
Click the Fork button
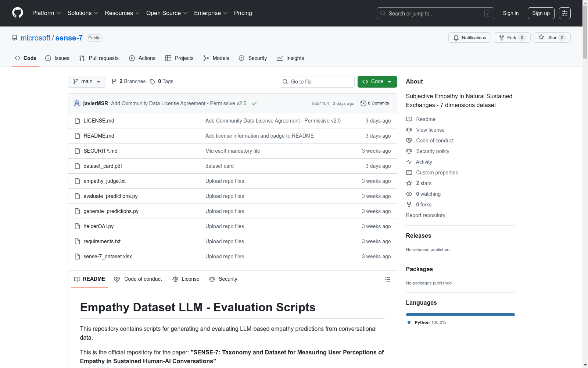tap(512, 38)
